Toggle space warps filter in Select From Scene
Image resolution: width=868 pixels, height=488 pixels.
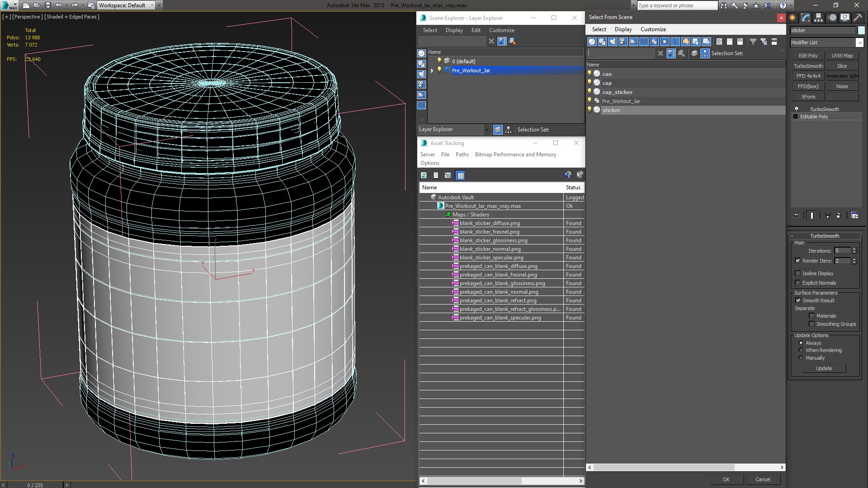(x=644, y=42)
